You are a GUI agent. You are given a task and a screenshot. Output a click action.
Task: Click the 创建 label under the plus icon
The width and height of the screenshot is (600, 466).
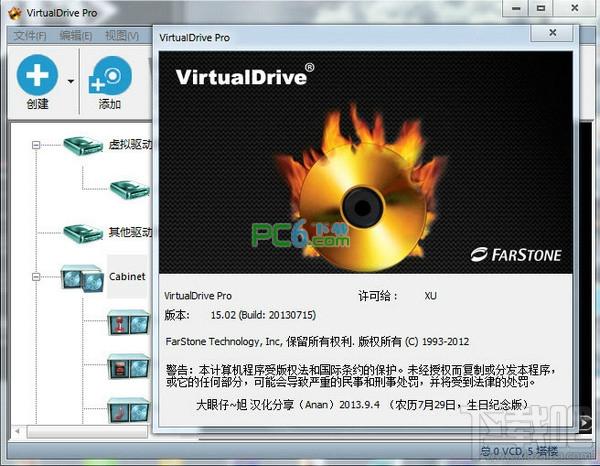(38, 104)
